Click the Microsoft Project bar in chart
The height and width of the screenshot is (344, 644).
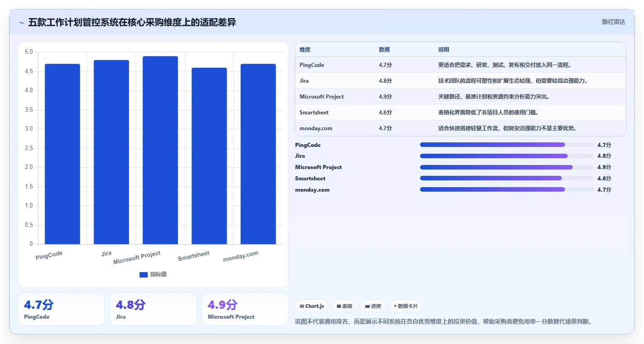[160, 151]
